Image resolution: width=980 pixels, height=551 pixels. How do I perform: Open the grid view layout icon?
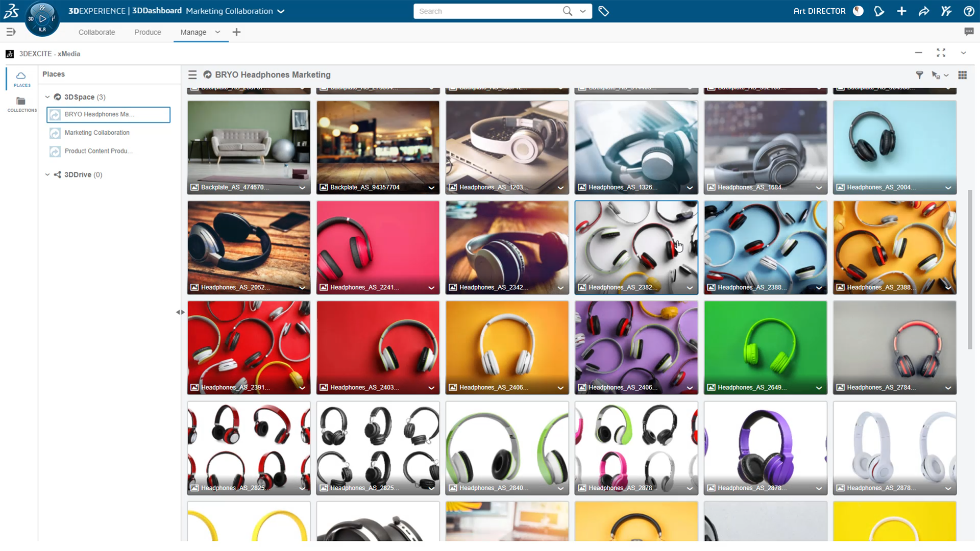(963, 75)
